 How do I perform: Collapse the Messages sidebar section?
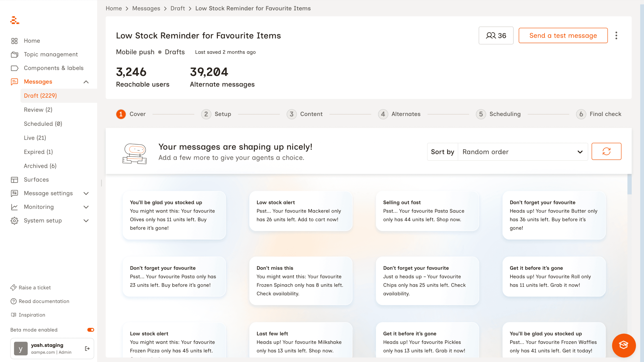tap(86, 82)
